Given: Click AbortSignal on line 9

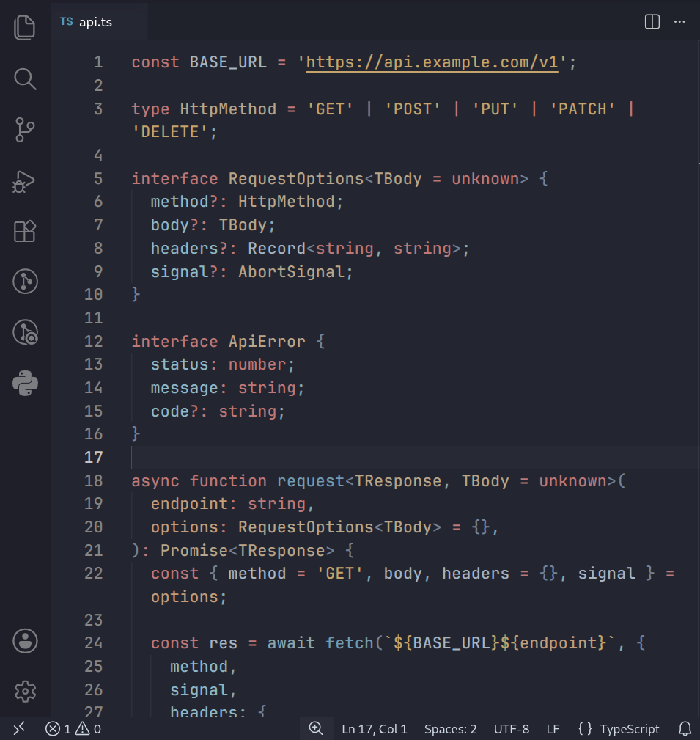Looking at the screenshot, I should pos(292,272).
